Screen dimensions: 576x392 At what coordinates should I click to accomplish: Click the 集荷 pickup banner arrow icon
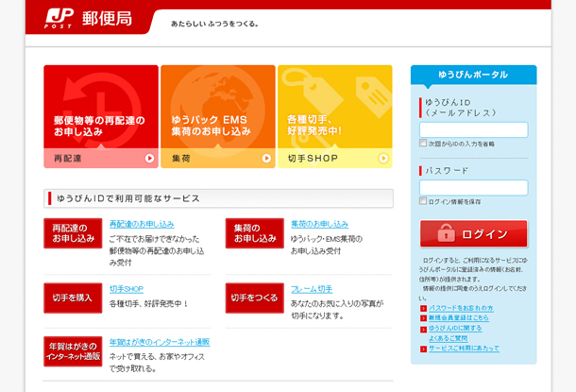coord(266,159)
